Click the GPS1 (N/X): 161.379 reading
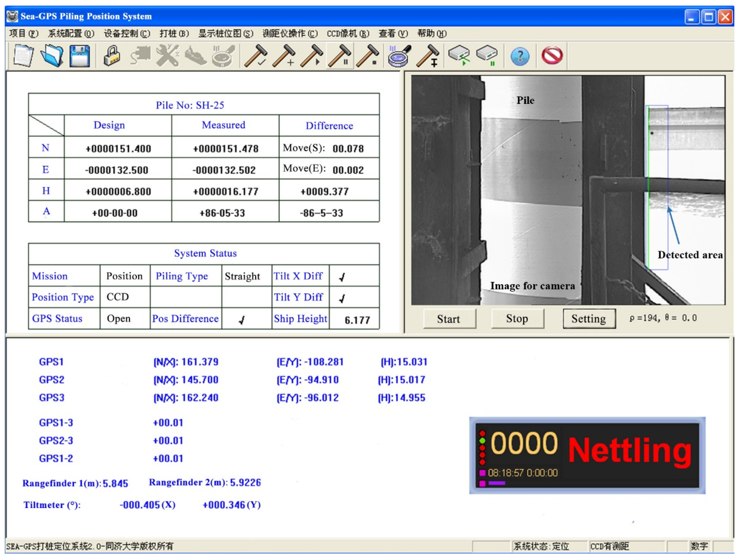Viewport: 744px width, 560px height. click(186, 362)
